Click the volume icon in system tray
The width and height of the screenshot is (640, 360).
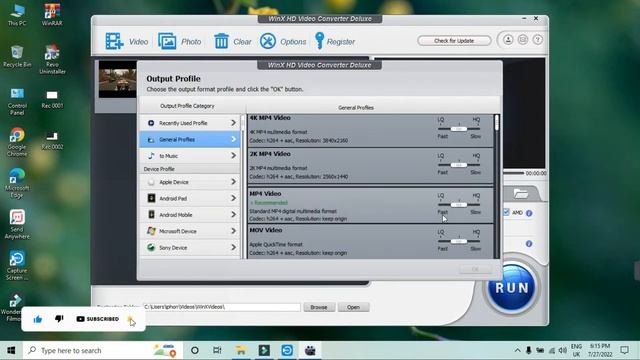[x=562, y=351]
